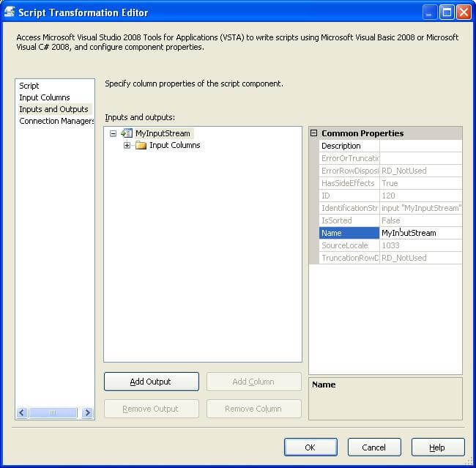
Task: Open the Connection Managers page
Action: (56, 121)
